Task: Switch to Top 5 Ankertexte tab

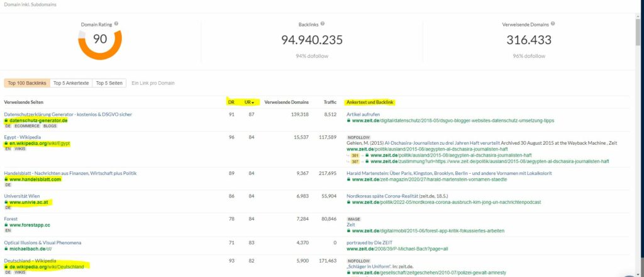Action: (71, 83)
